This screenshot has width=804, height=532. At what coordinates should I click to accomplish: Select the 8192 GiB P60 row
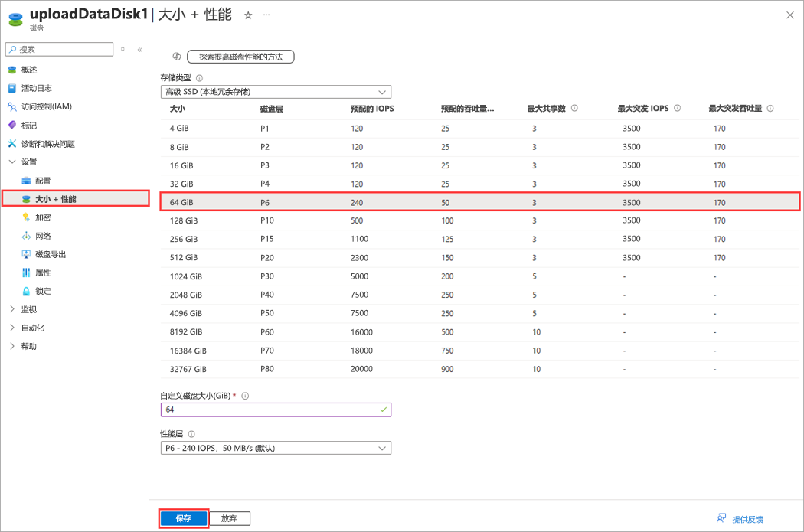(x=480, y=331)
